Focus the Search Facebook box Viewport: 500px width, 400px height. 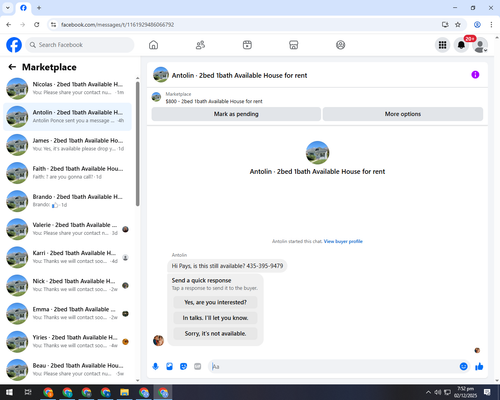[80, 45]
